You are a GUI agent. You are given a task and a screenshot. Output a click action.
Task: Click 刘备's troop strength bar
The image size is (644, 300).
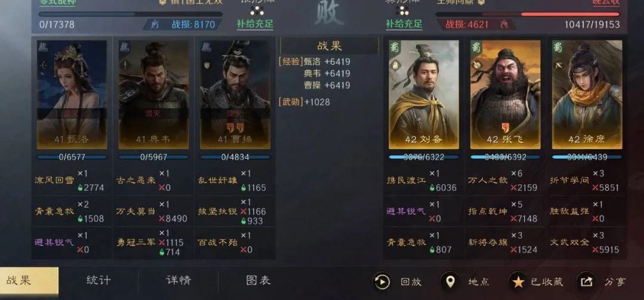[424, 157]
